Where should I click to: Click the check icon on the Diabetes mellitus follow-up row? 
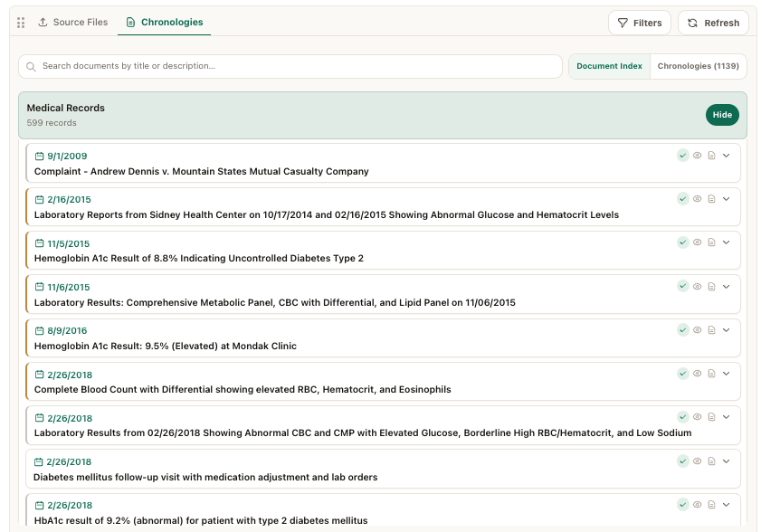pos(683,461)
